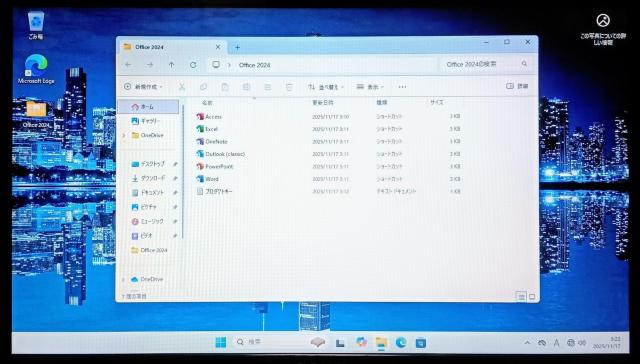Click the Rename toolbar icon

point(246,87)
